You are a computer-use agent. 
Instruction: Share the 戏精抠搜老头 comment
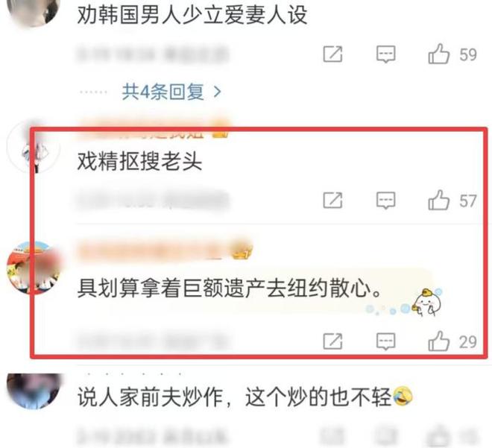[332, 201]
